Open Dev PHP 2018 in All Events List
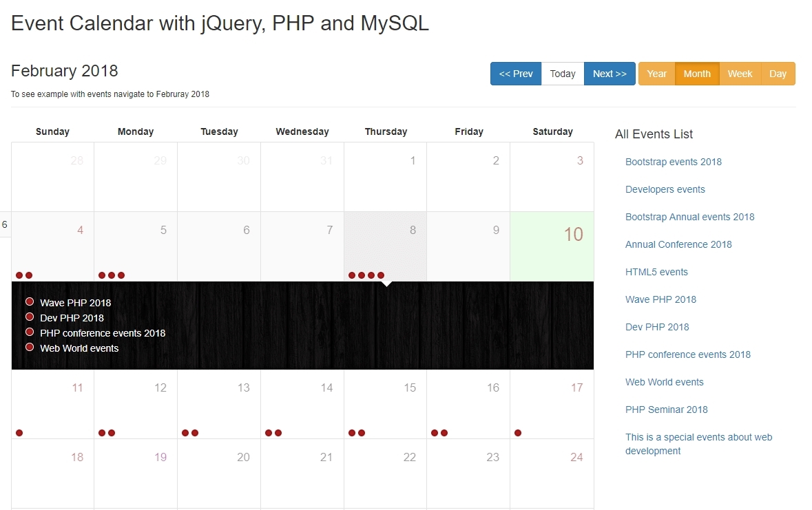 657,327
